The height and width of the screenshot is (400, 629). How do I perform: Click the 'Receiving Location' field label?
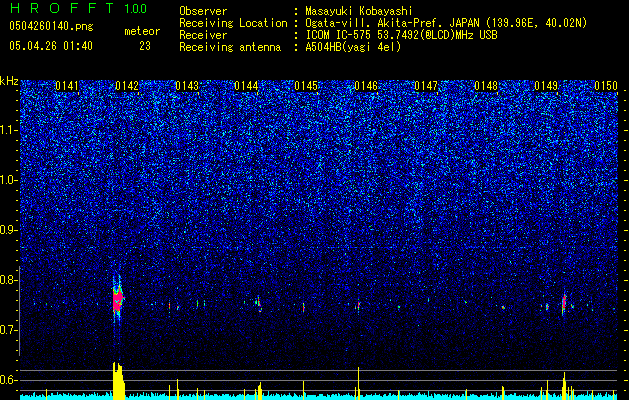pos(233,23)
